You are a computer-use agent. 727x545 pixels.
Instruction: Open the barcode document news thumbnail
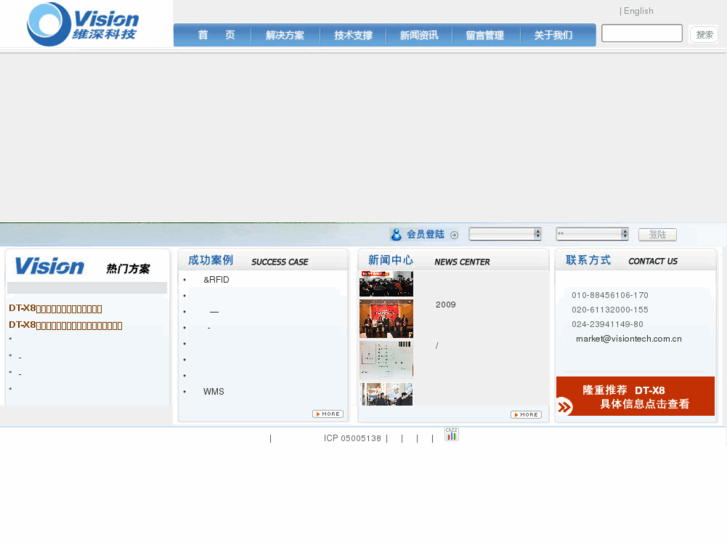pos(386,360)
